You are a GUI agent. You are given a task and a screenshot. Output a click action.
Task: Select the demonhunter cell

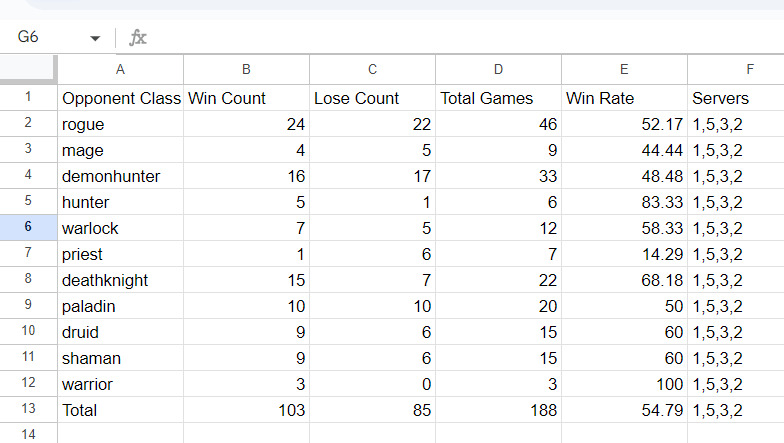120,176
